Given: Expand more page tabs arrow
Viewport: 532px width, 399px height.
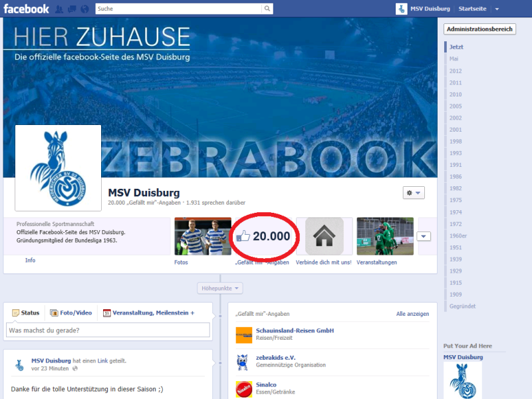Looking at the screenshot, I should (x=424, y=236).
